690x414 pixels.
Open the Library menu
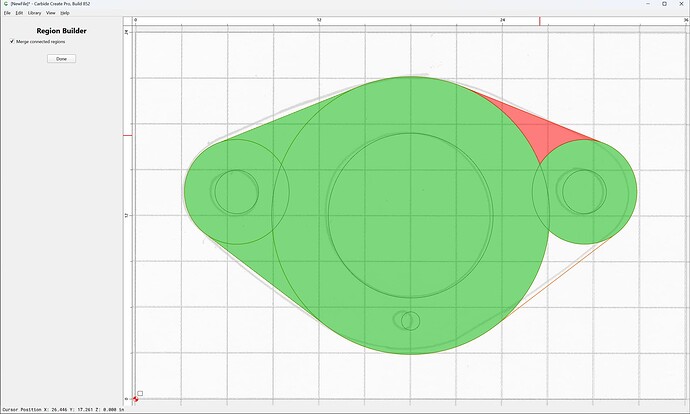[35, 13]
